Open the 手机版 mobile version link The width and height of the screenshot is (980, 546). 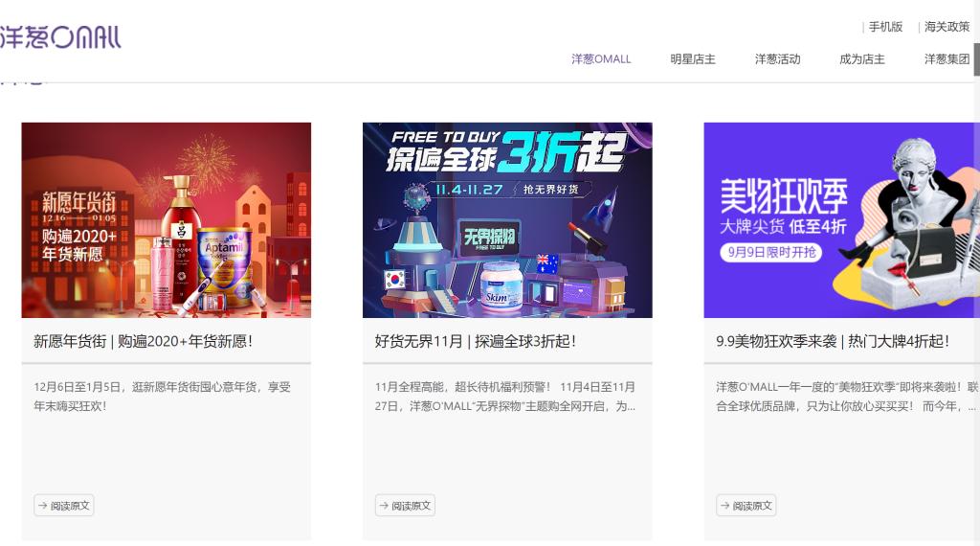pyautogui.click(x=885, y=27)
